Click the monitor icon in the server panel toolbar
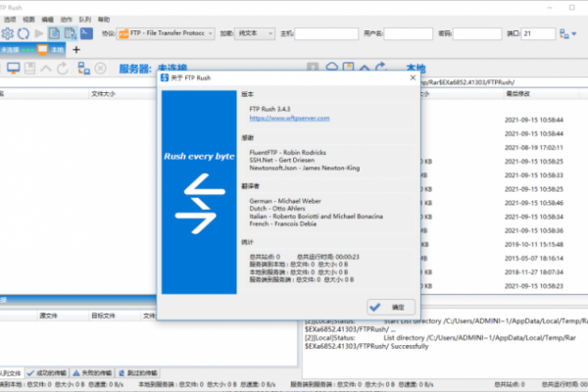 (x=14, y=68)
